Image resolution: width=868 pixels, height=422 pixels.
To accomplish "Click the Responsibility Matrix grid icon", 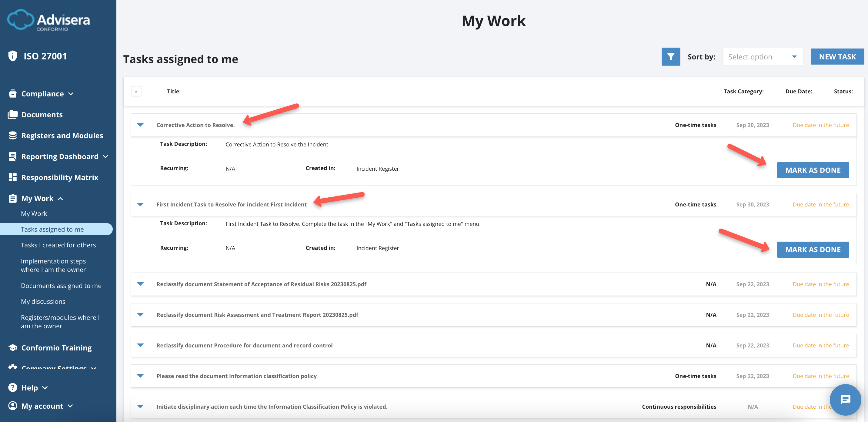I will (13, 177).
